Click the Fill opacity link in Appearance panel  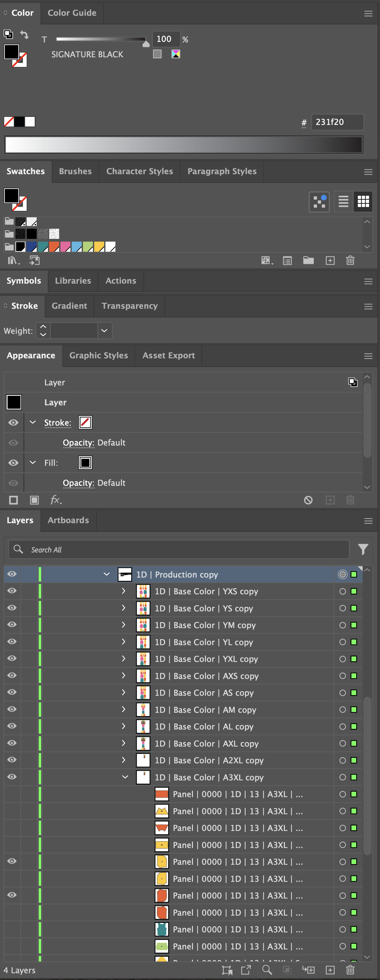click(78, 483)
